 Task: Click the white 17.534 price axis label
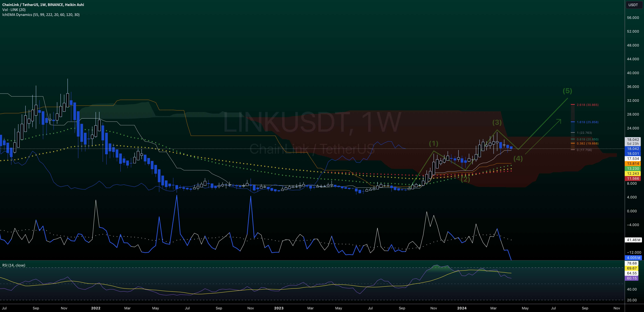pos(633,159)
